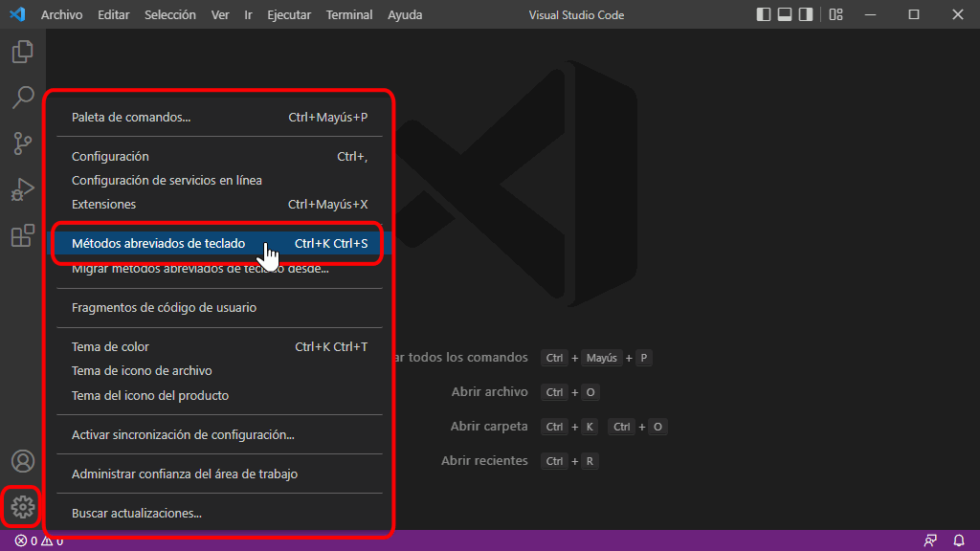
Task: Click the Visual Studio Code window title
Action: click(576, 15)
